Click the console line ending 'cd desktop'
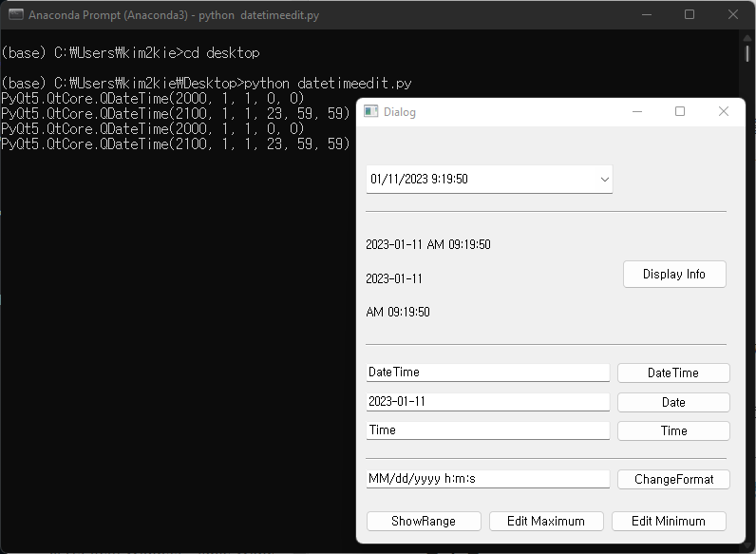Viewport: 756px width, 554px height. click(x=131, y=53)
